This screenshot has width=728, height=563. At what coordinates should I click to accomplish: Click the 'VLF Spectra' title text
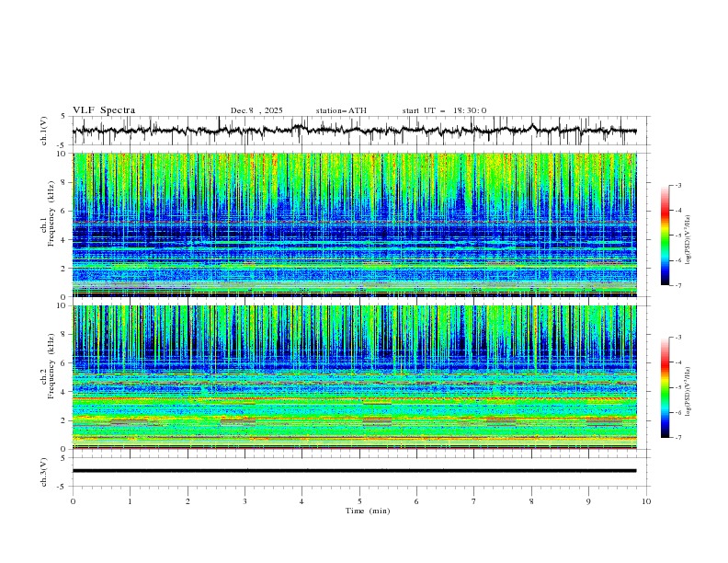click(104, 110)
